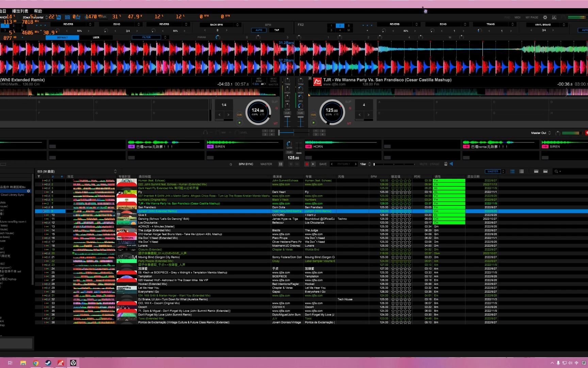Click the sampler MASTER button
The image size is (588, 368).
tap(266, 164)
